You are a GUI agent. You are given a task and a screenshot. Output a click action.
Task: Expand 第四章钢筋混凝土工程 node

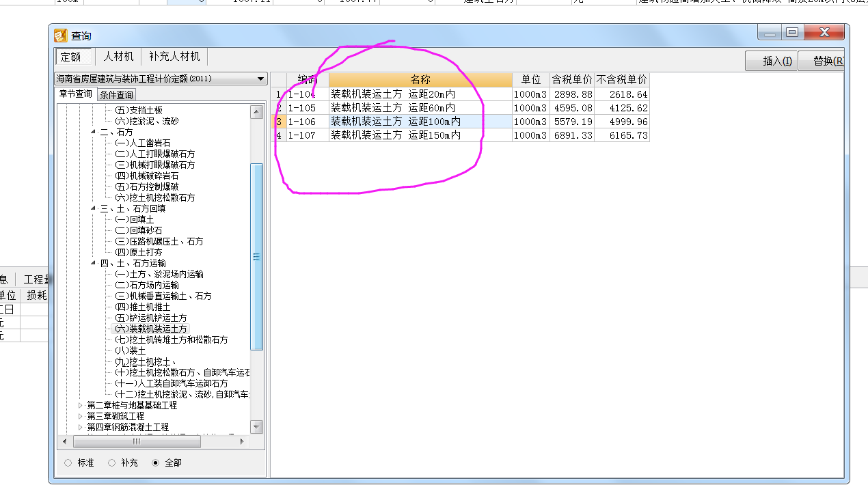pyautogui.click(x=81, y=427)
